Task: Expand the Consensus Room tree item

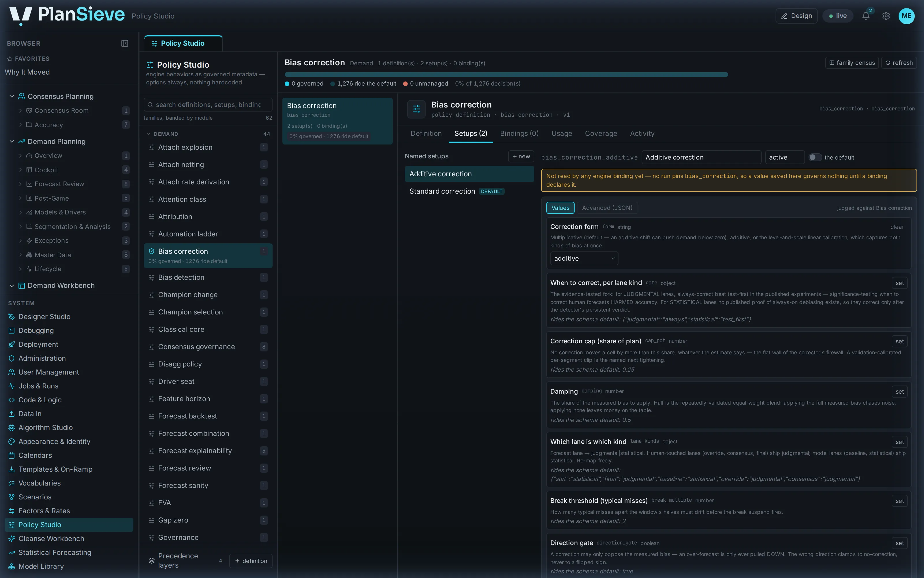Action: (20, 110)
